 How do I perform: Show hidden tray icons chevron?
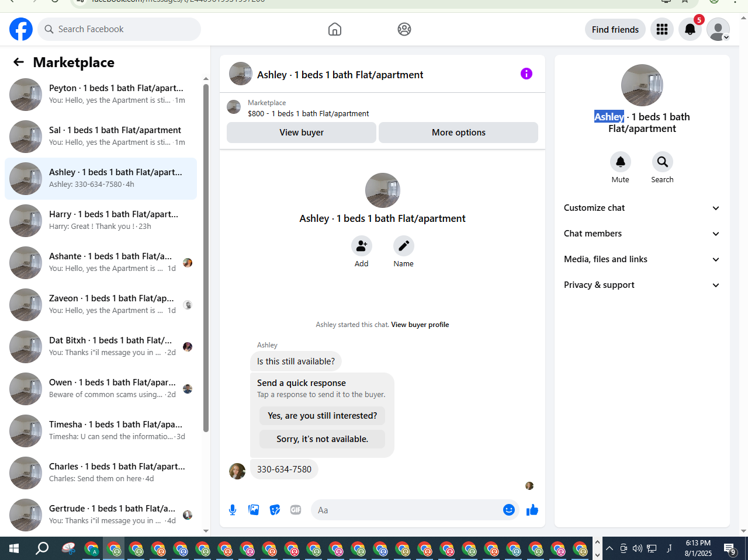[x=610, y=548]
